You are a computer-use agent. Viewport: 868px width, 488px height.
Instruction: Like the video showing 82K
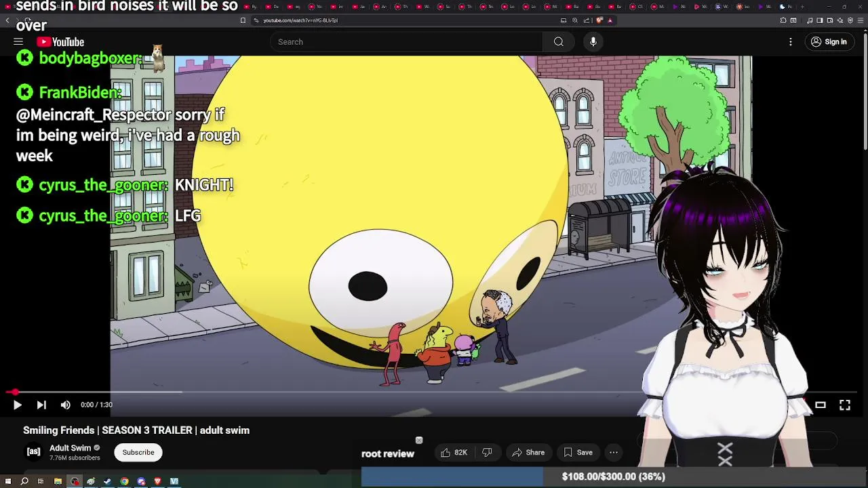(454, 452)
